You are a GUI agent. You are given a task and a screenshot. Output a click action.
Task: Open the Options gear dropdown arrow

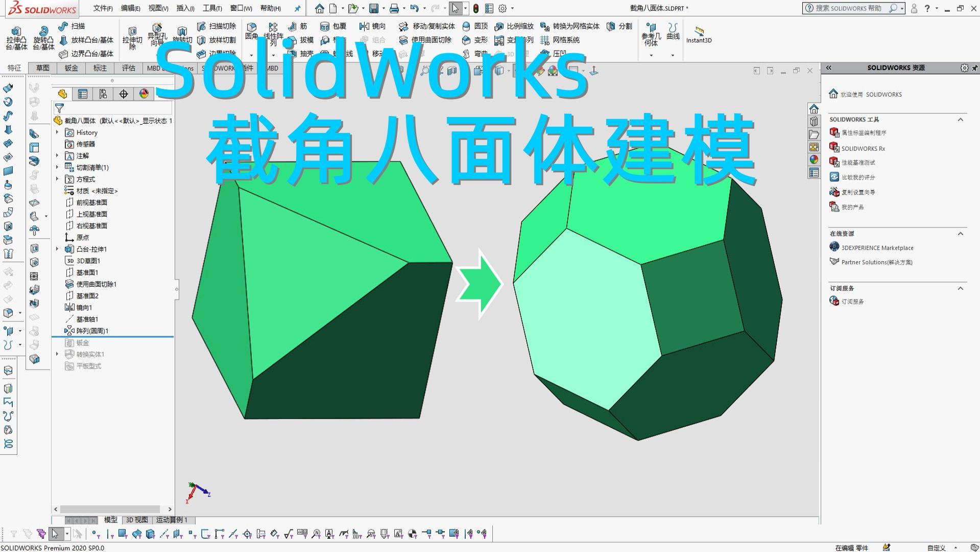pos(512,8)
